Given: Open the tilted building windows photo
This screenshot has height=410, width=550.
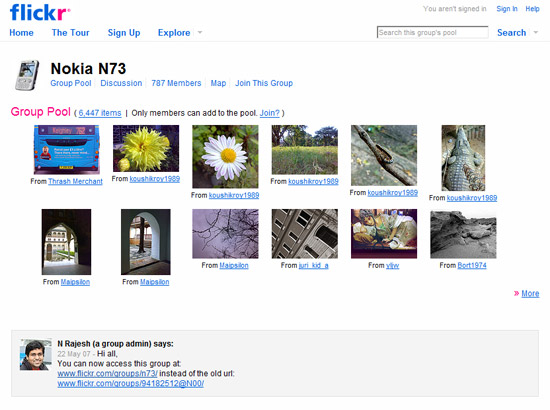Looking at the screenshot, I should 304,234.
